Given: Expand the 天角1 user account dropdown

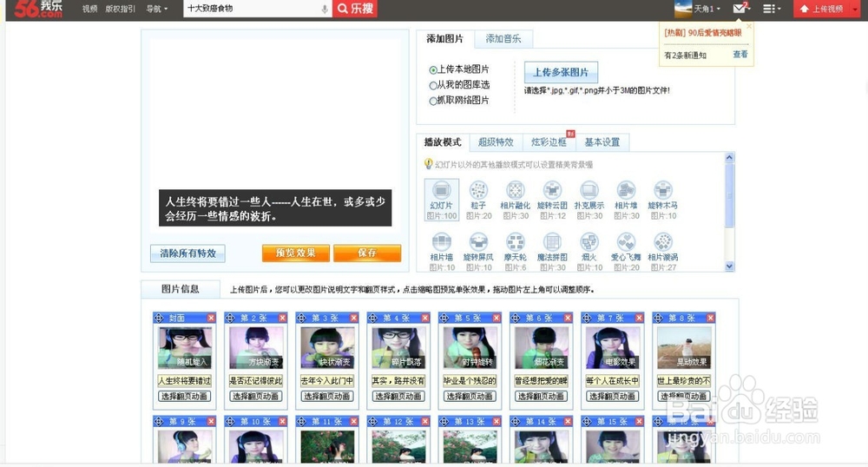Looking at the screenshot, I should coord(707,9).
